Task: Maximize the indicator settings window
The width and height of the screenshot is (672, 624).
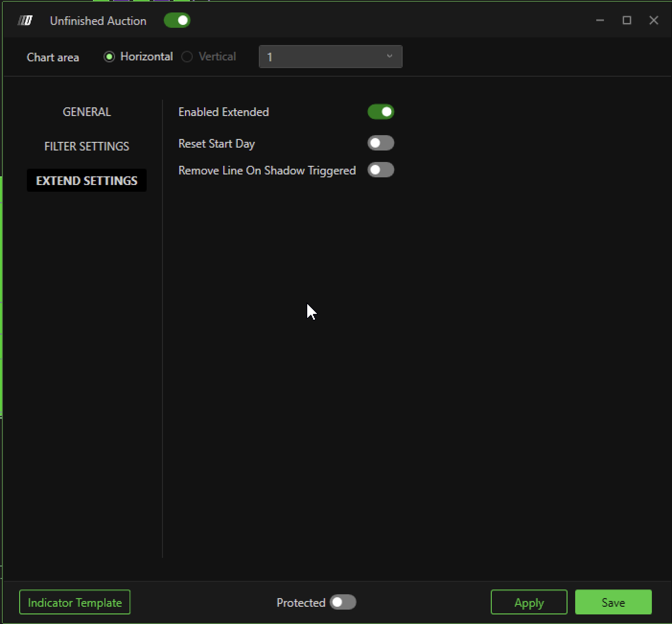Action: 626,21
